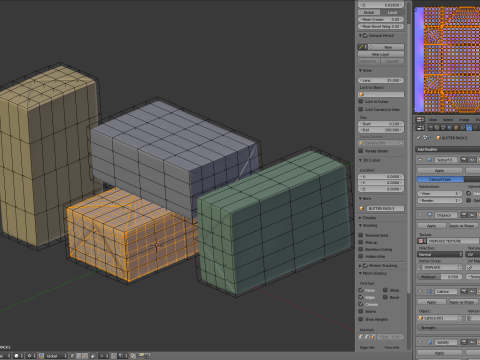This screenshot has height=360, width=480.
Task: Expand the Motion Tracking panel
Action: click(x=360, y=266)
